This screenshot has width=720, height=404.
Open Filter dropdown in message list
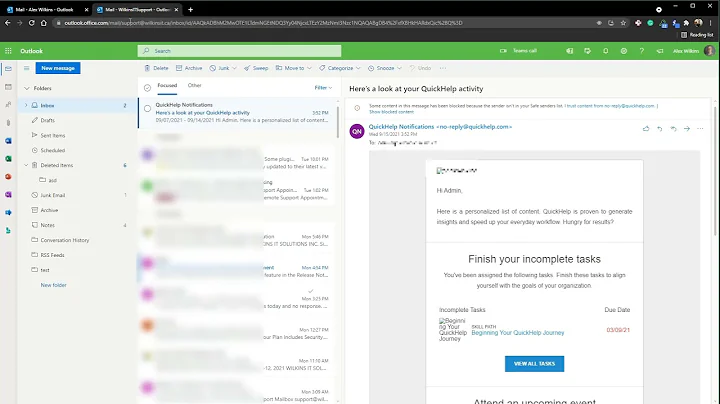(x=323, y=88)
